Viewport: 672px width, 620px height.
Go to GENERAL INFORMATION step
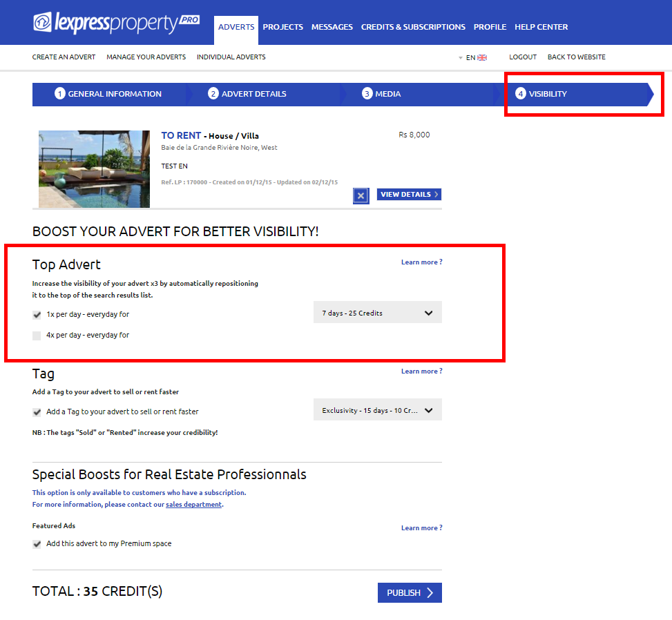(x=109, y=95)
